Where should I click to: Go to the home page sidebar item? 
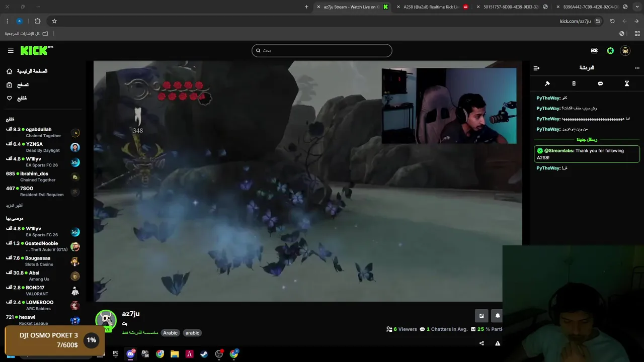pos(27,71)
